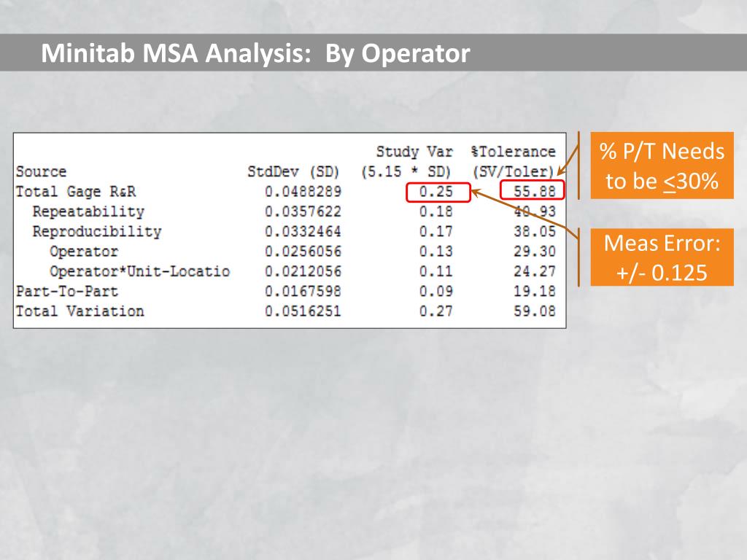Click the %Tolerance value 38.05

pos(535,231)
